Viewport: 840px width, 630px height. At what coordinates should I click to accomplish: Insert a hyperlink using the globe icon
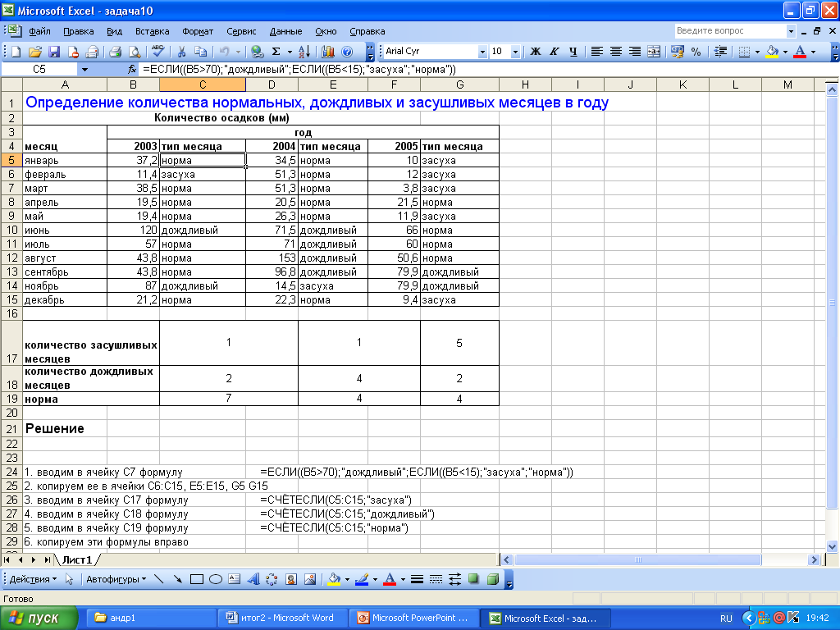[258, 52]
